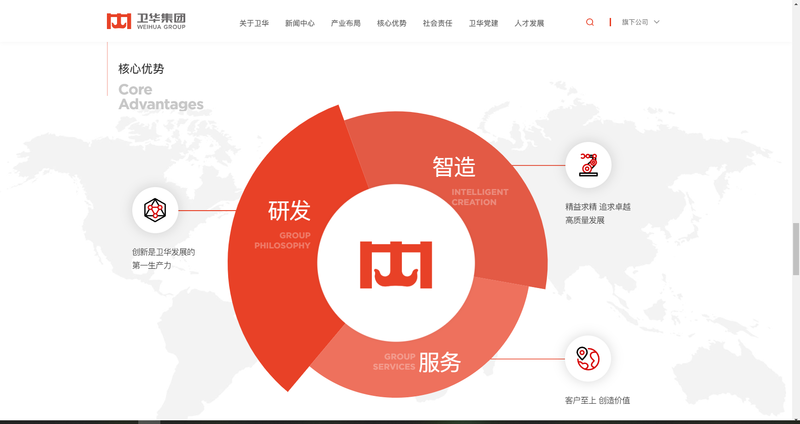The image size is (800, 424).
Task: Click the 旗下公司 label
Action: pyautogui.click(x=635, y=22)
